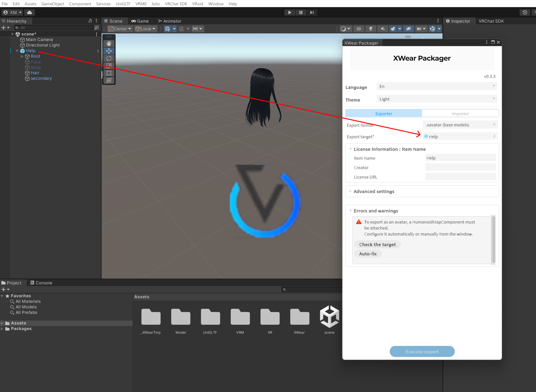Open the Theme dropdown
536x392 pixels.
(437, 99)
